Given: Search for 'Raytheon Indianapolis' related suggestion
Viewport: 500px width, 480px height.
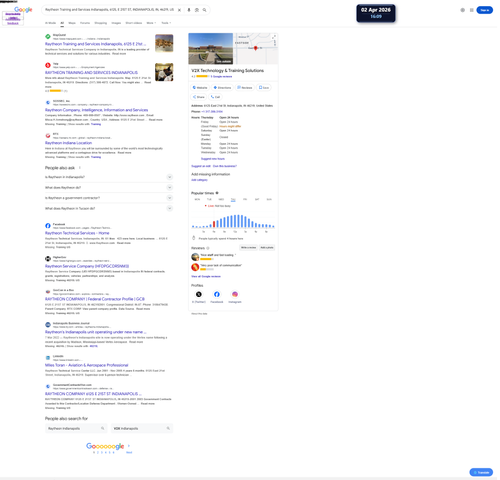Looking at the screenshot, I should pyautogui.click(x=76, y=429).
